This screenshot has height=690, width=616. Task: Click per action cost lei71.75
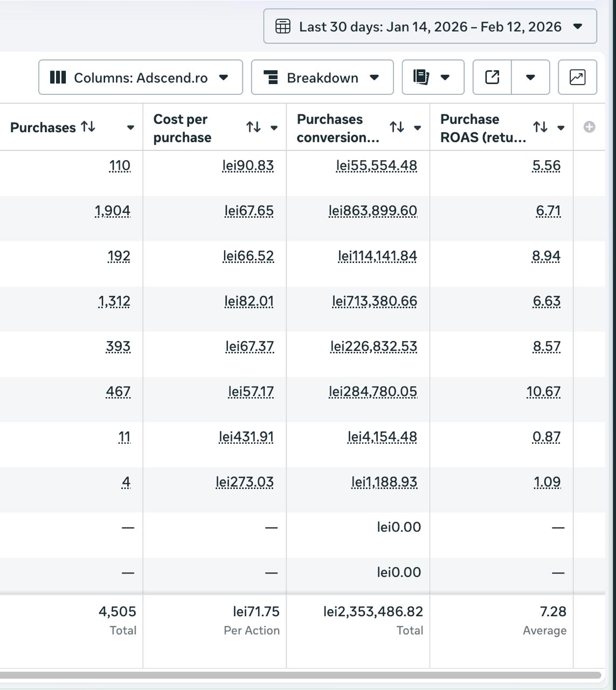tap(256, 611)
